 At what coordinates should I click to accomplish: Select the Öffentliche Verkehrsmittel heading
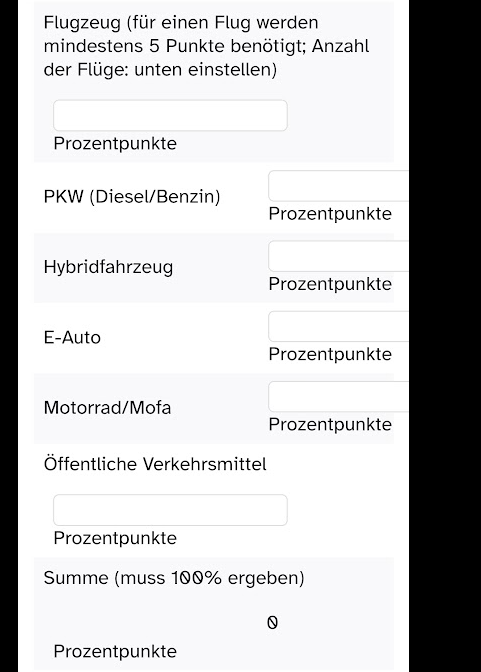[x=155, y=464]
